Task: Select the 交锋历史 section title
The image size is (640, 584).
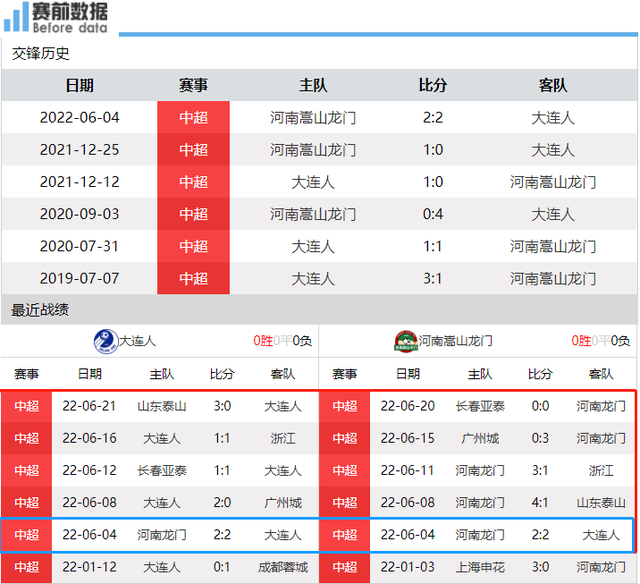Action: (40, 53)
